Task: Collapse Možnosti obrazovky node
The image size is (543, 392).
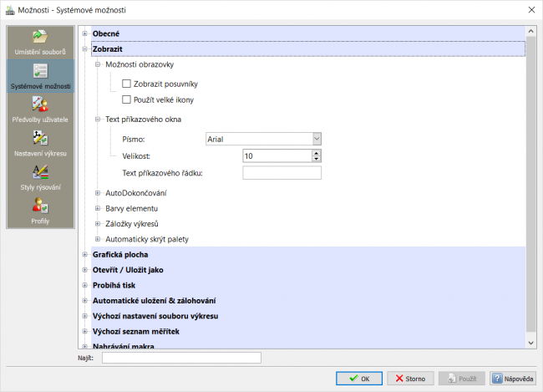Action: [98, 64]
